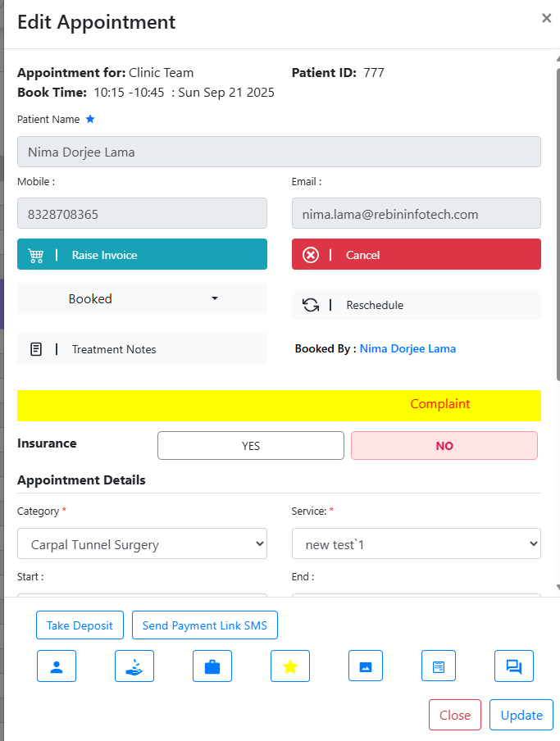Open the Service dropdown

click(x=417, y=544)
